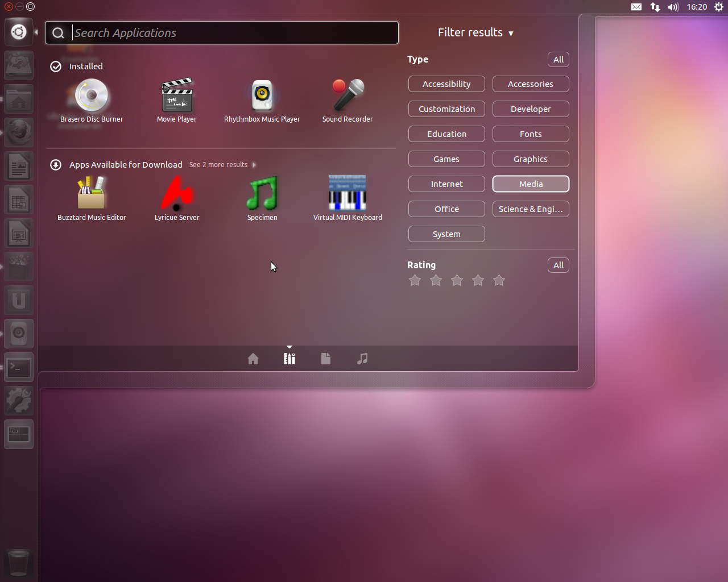The height and width of the screenshot is (582, 728).
Task: Open Ubuntu Software Center launcher icon
Action: click(19, 267)
